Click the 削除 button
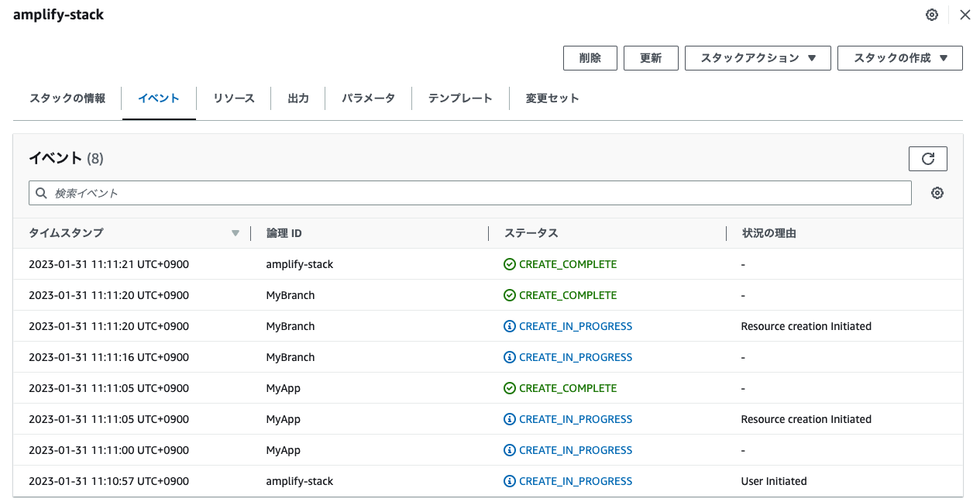This screenshot has width=980, height=502. pos(590,58)
